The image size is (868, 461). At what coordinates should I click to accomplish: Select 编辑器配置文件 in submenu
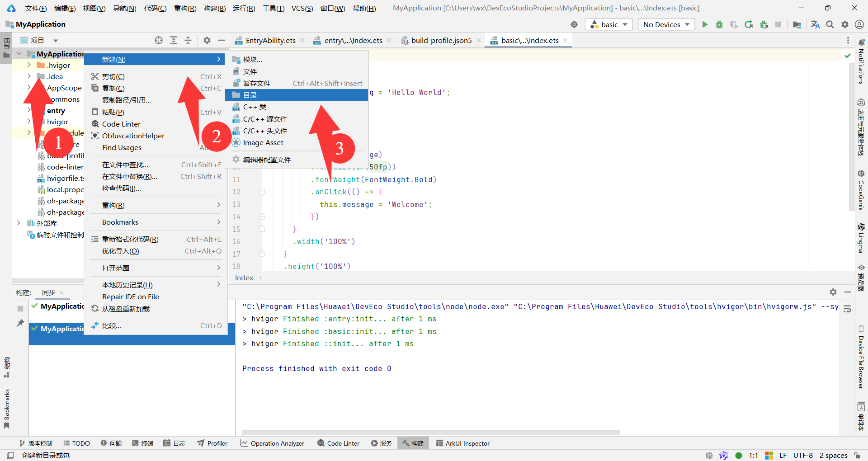297,160
